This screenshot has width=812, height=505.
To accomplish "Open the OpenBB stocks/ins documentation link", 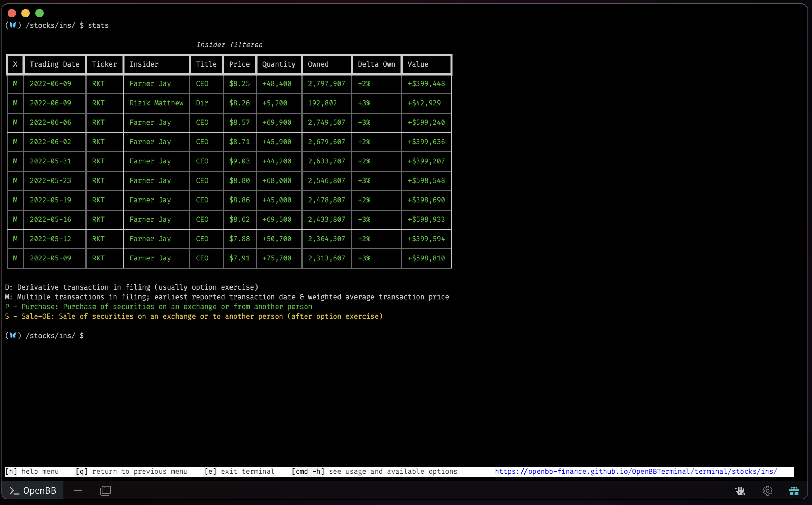I will [636, 471].
